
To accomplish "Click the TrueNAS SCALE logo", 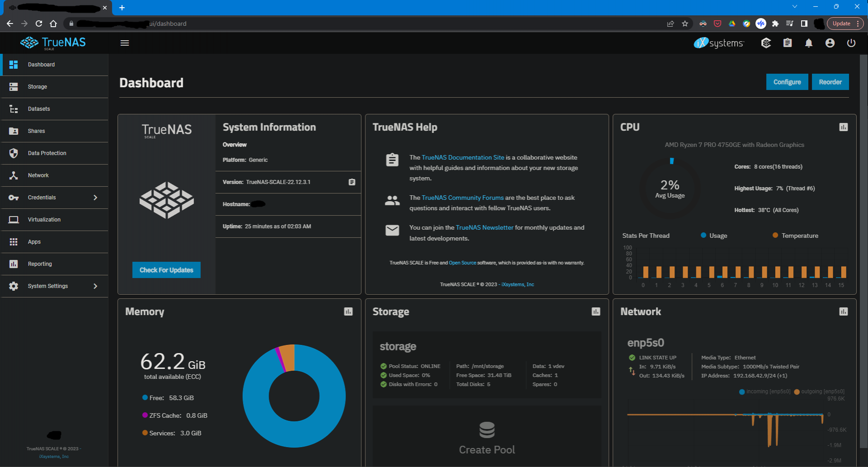I will click(53, 43).
